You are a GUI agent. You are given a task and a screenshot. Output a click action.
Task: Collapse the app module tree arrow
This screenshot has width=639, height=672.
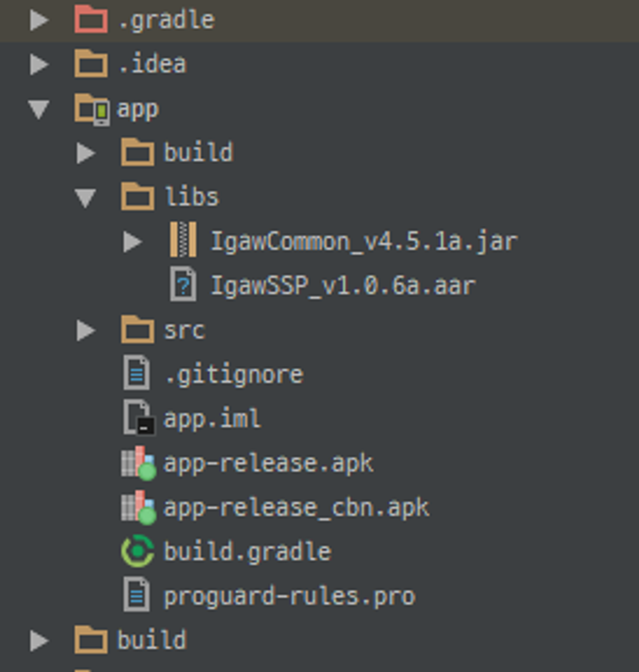point(39,110)
